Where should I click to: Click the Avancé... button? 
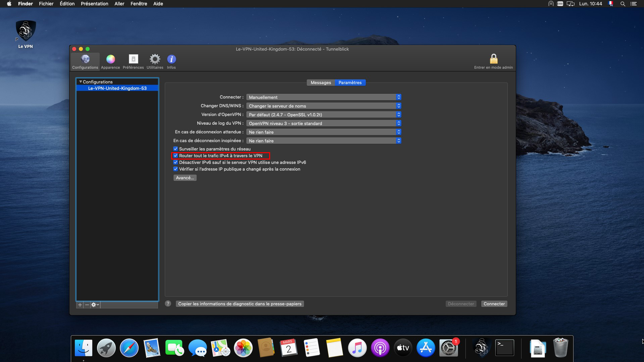pyautogui.click(x=185, y=178)
